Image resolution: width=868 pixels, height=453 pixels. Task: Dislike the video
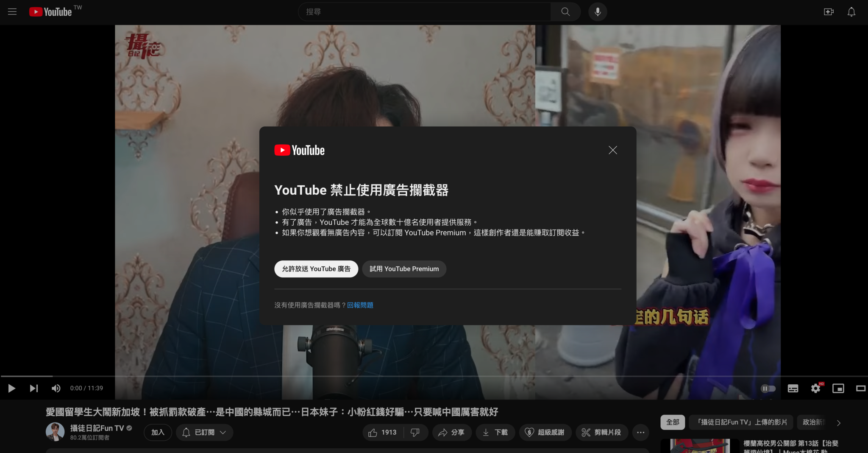click(x=415, y=432)
